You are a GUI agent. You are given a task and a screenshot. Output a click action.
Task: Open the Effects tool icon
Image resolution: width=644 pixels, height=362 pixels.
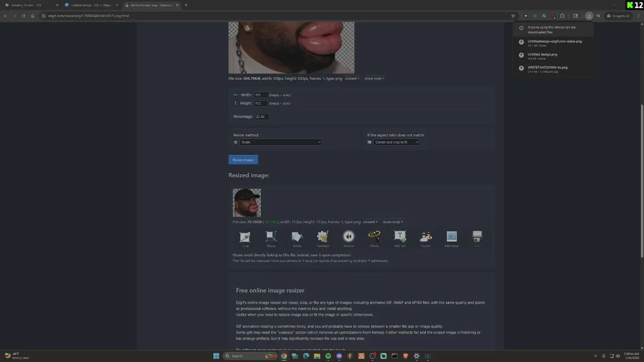pos(374,238)
